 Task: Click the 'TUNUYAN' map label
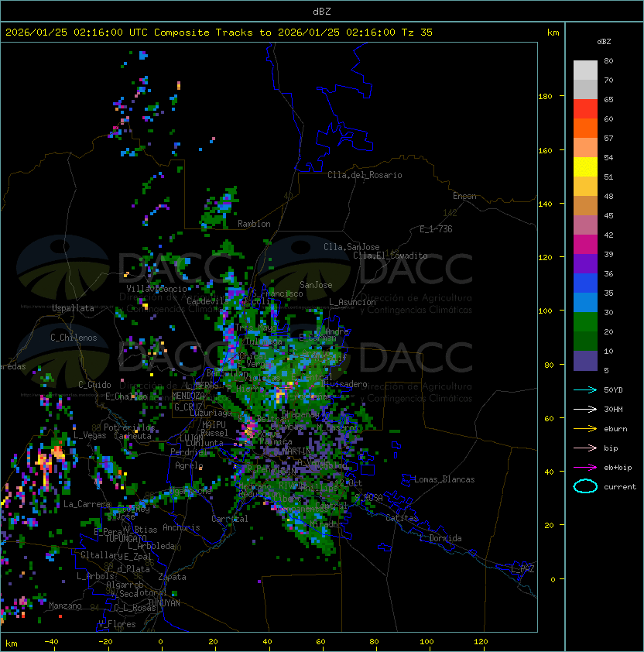(164, 603)
